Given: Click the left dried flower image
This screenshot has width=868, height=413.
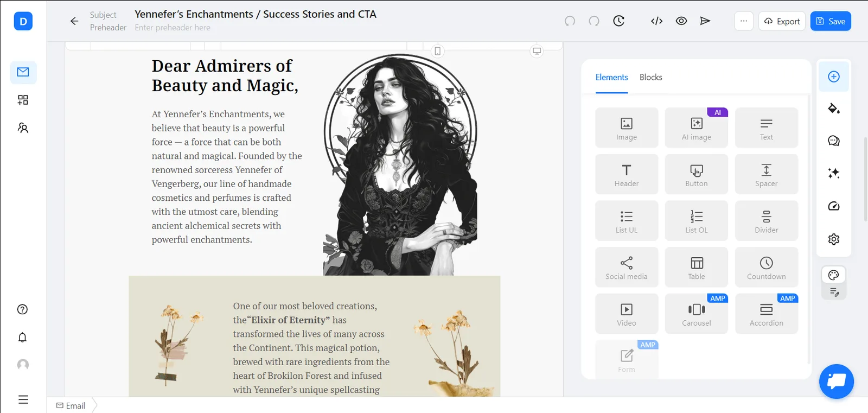Looking at the screenshot, I should click(x=178, y=345).
